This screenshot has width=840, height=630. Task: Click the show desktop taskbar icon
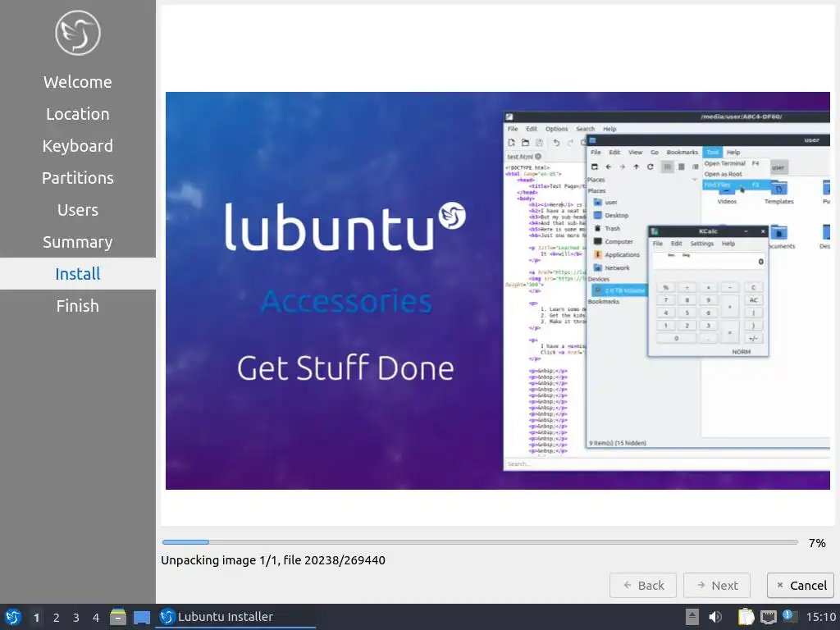pos(142,617)
